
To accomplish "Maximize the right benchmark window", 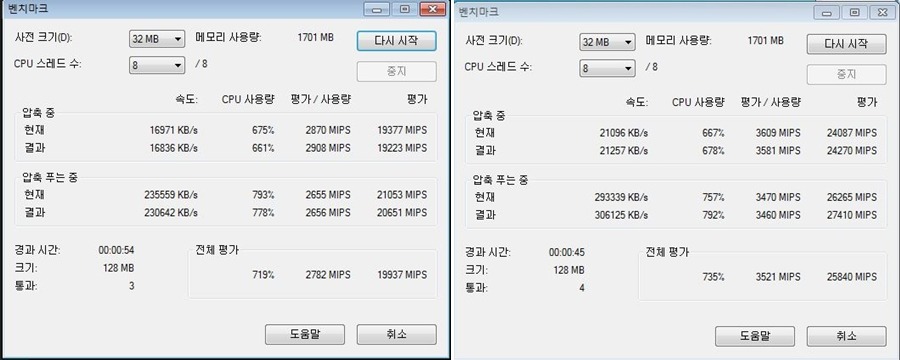I will click(x=855, y=12).
